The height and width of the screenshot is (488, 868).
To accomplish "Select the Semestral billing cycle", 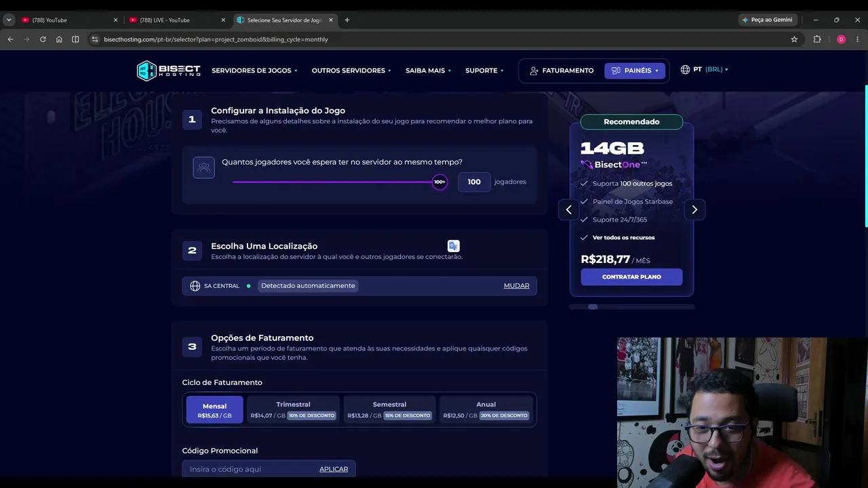I will (x=389, y=410).
